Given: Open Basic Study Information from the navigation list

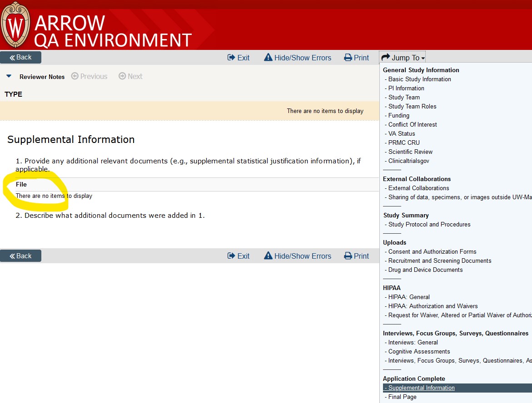Looking at the screenshot, I should (x=419, y=79).
